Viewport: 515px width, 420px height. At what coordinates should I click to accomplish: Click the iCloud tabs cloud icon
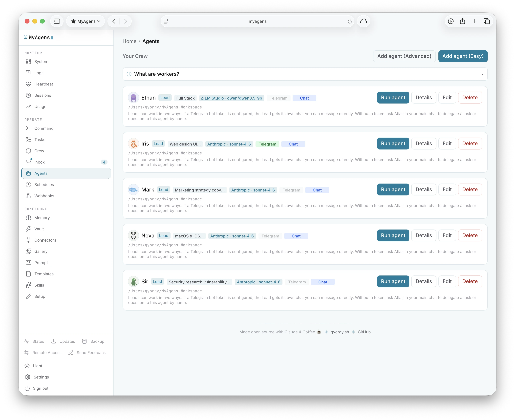click(364, 21)
